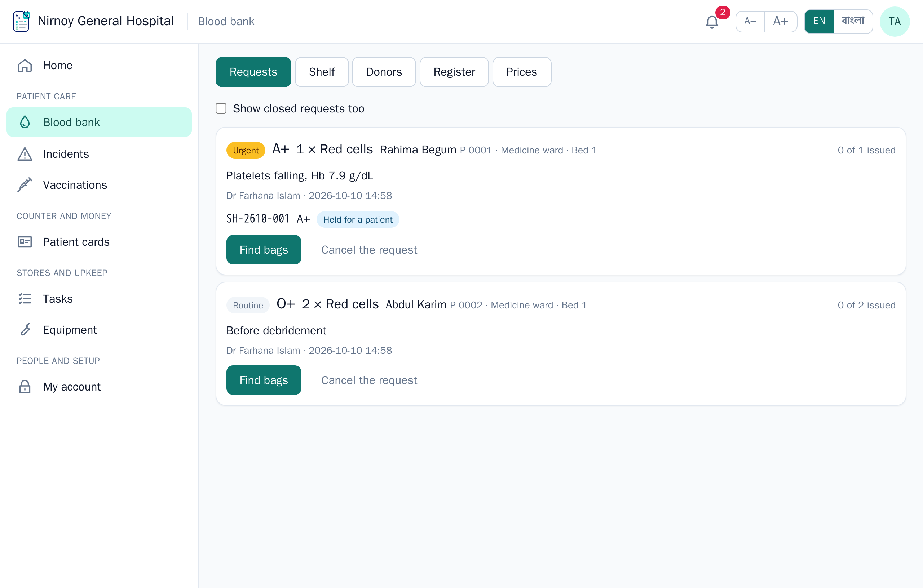Open Equipment in the sidebar
Screen dimensions: 923x588
click(99, 330)
